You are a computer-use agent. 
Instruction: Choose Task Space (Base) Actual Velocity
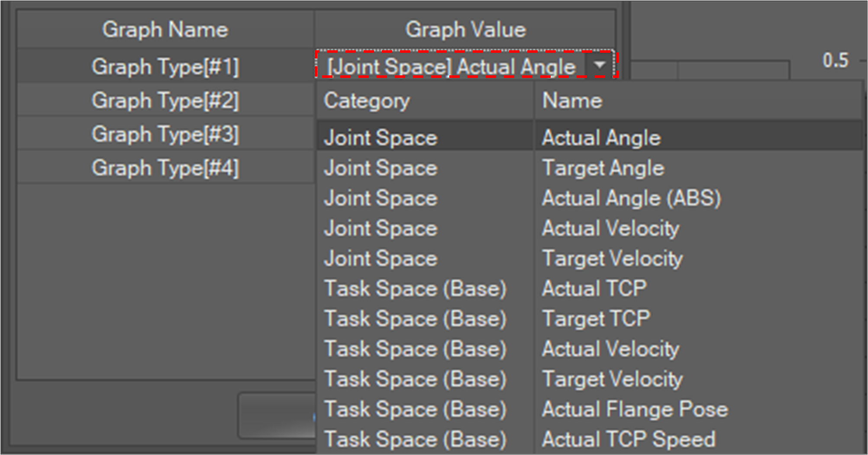click(610, 349)
